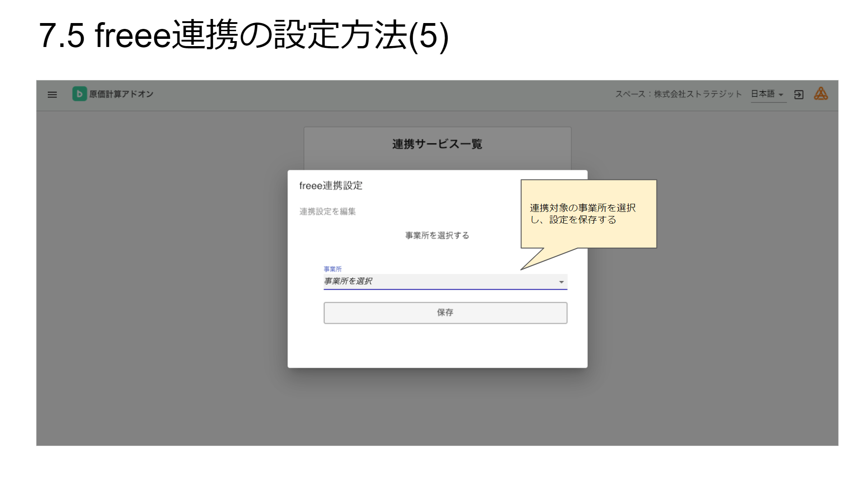Click the orange triangle brand icon
This screenshot has height=488, width=868.
(x=821, y=94)
